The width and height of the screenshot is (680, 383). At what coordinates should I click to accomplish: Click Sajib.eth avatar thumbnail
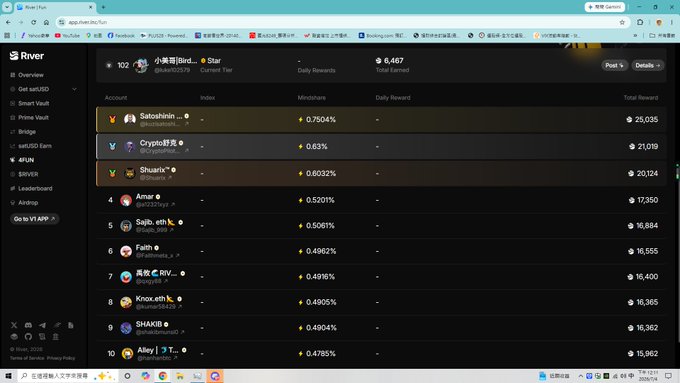point(126,226)
